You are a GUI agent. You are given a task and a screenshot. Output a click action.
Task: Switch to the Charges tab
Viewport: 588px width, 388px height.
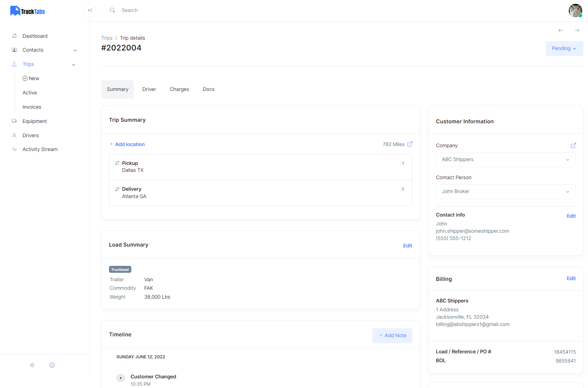coord(179,89)
